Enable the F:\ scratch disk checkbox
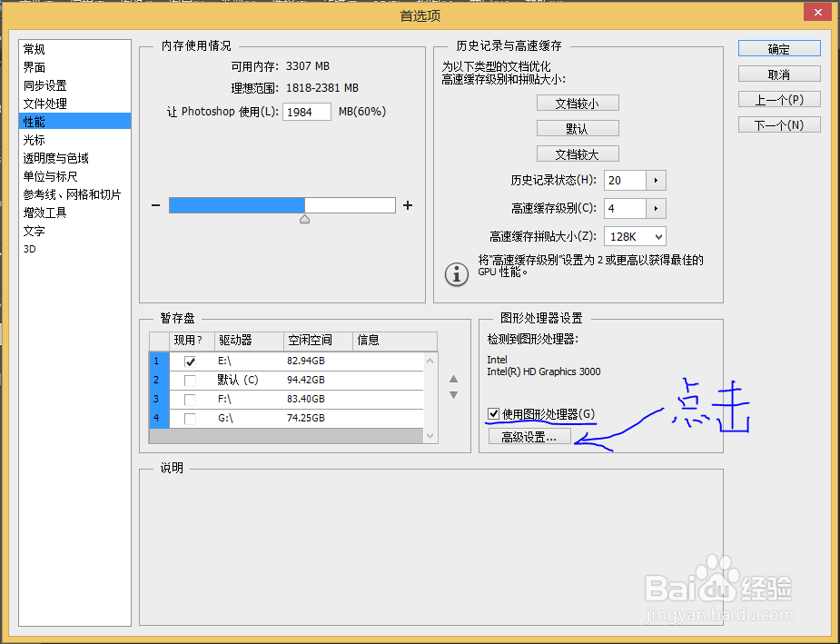The height and width of the screenshot is (644, 840). (191, 399)
